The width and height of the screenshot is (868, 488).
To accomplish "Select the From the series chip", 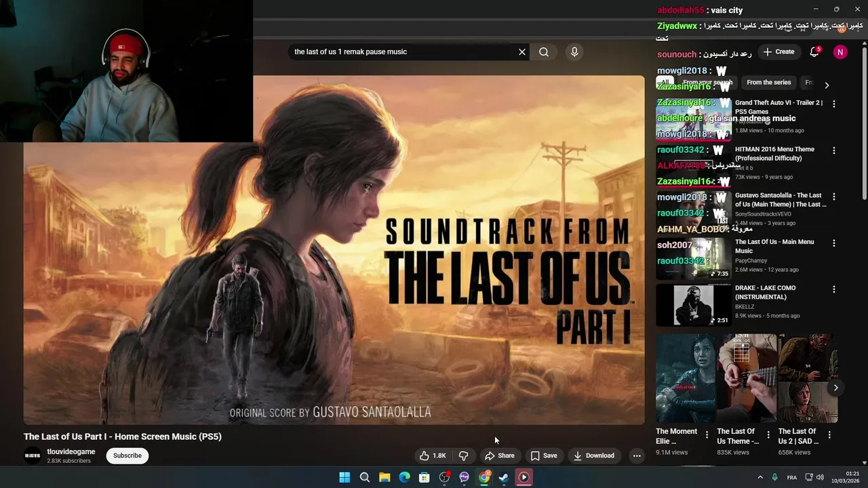I will pyautogui.click(x=769, y=82).
